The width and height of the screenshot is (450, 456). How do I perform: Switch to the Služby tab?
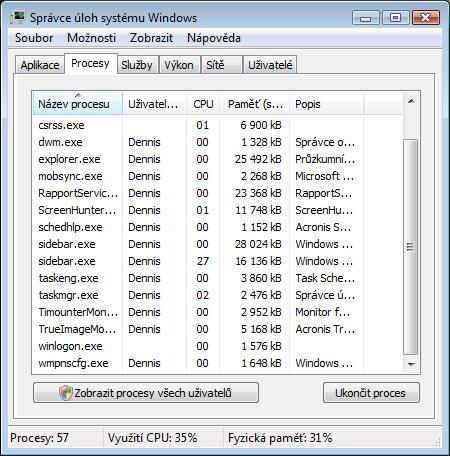[137, 65]
